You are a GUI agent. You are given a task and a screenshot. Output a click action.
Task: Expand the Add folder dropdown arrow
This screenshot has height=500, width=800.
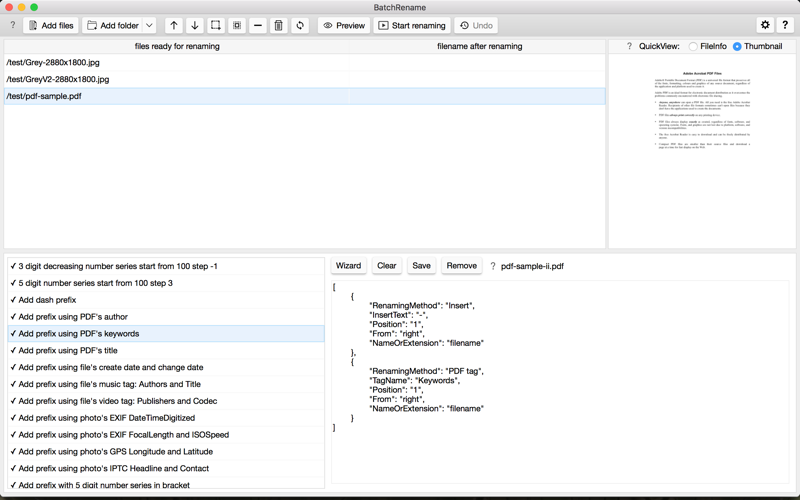pos(149,26)
